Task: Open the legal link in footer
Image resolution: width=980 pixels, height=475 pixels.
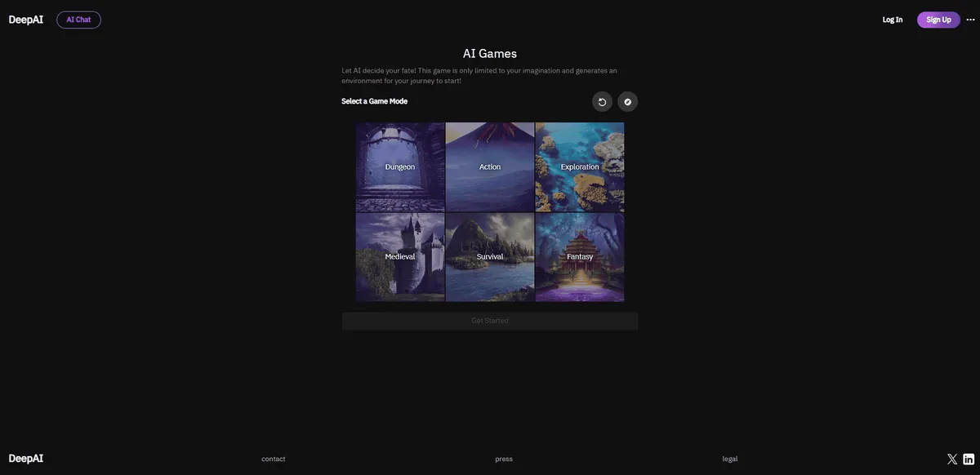Action: point(730,459)
